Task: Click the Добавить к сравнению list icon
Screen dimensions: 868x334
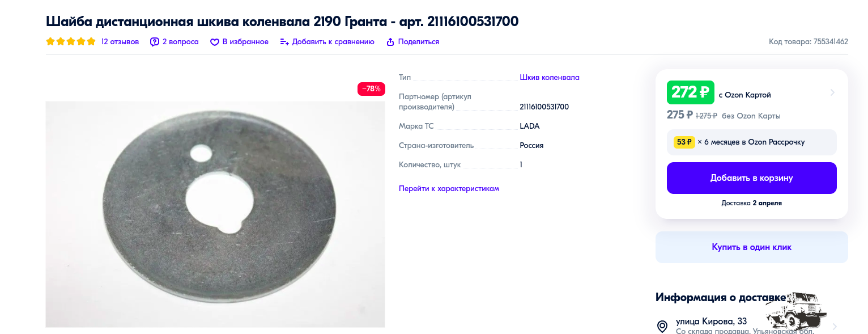Action: 284,42
